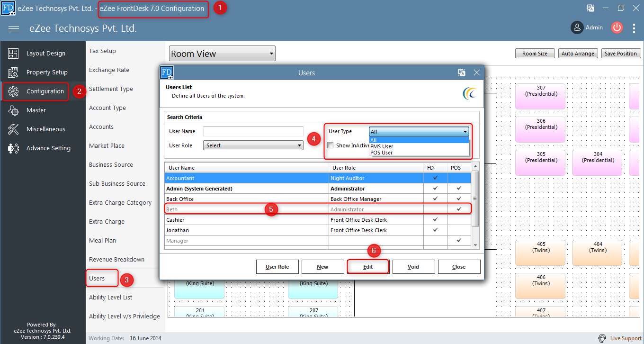The width and height of the screenshot is (644, 344).
Task: Click the Auto Arrange button
Action: pos(578,54)
